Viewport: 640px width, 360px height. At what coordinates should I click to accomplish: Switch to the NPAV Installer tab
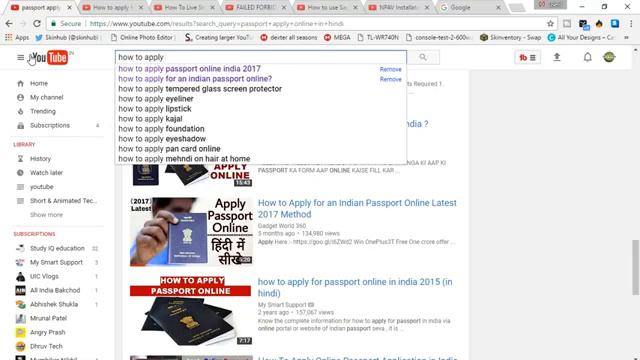point(398,7)
